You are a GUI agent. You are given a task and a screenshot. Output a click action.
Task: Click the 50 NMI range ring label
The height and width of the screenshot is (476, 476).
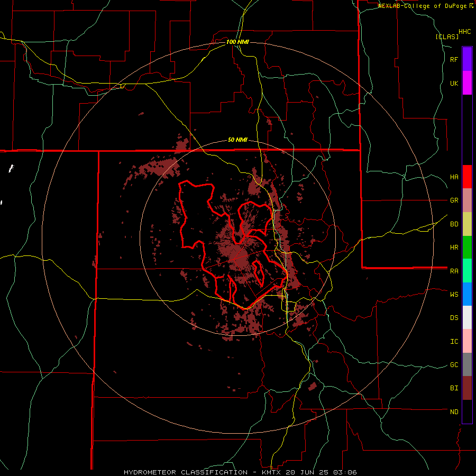237,140
